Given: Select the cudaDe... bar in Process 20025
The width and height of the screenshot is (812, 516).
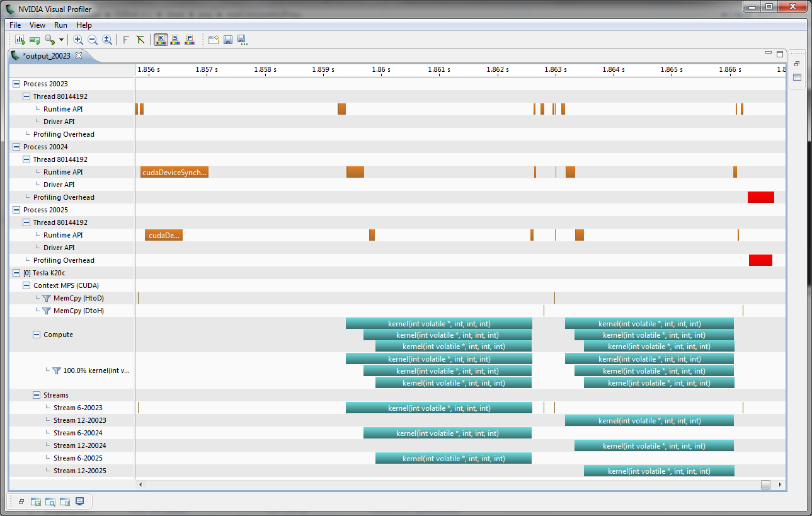Looking at the screenshot, I should [164, 235].
